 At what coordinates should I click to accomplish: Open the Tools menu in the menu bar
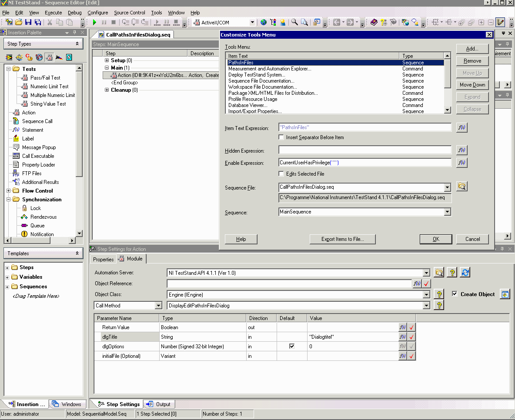(x=156, y=13)
